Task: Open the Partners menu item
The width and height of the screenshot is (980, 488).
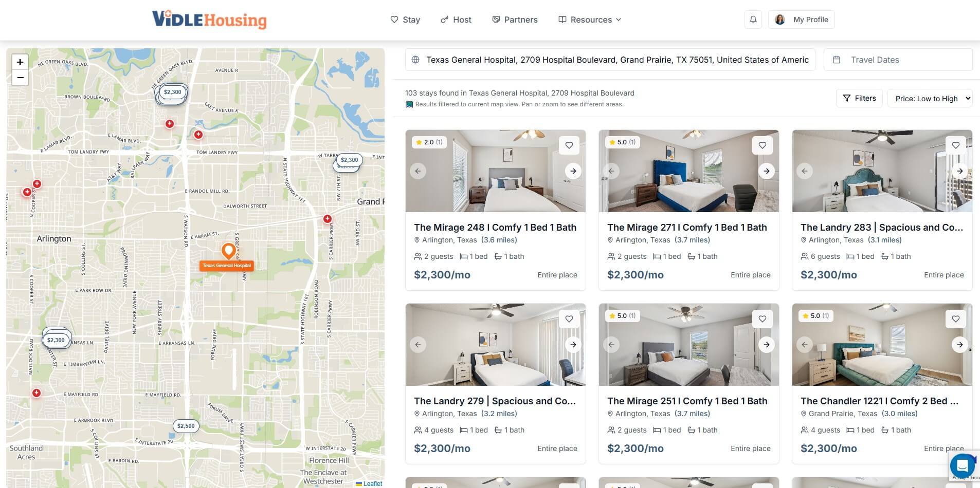Action: point(515,20)
